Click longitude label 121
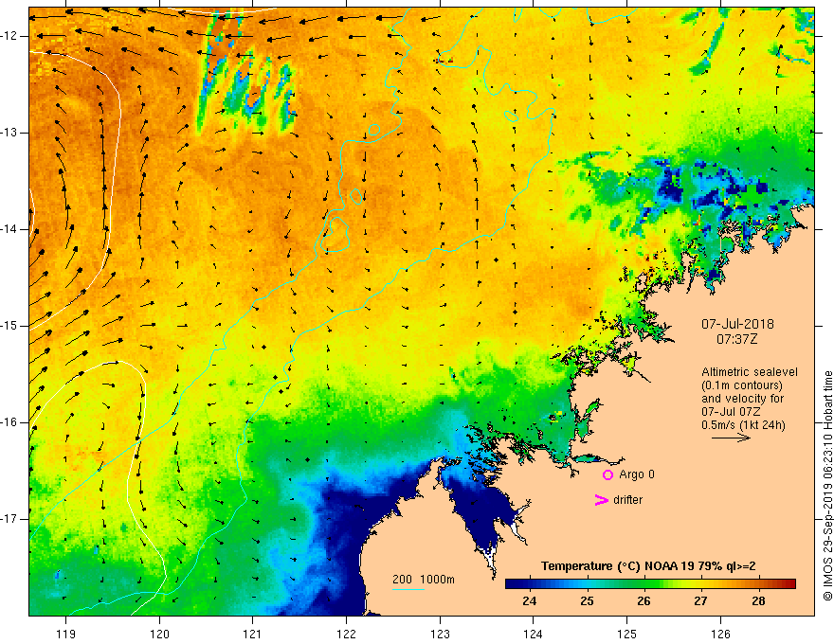 pos(253,634)
